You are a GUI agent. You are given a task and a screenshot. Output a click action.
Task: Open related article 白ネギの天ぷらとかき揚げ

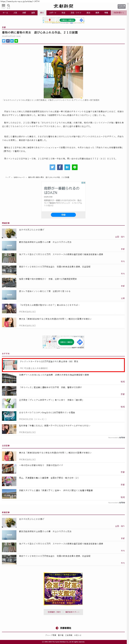[32, 230]
